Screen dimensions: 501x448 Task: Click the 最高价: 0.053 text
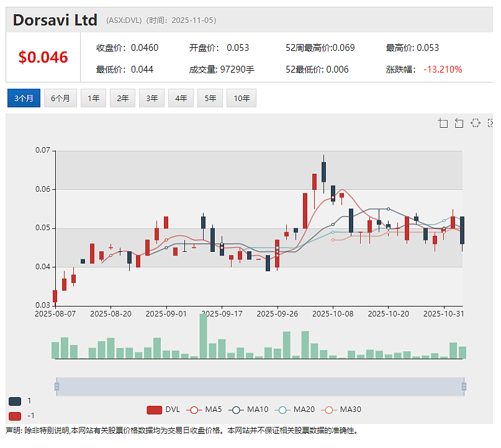412,48
